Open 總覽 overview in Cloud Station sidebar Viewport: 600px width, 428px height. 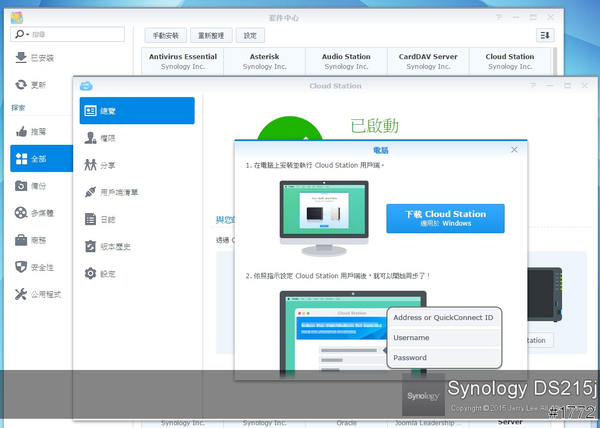pyautogui.click(x=136, y=110)
